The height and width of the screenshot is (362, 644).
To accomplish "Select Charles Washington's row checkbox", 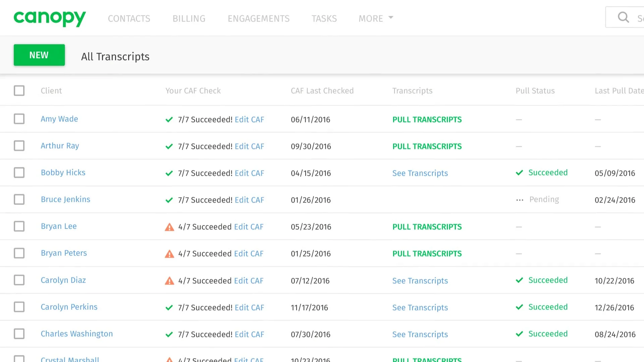I will pos(19,334).
